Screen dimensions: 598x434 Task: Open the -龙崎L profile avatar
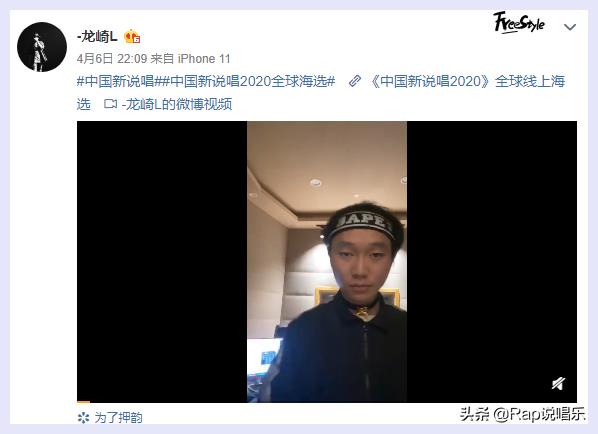pos(42,47)
